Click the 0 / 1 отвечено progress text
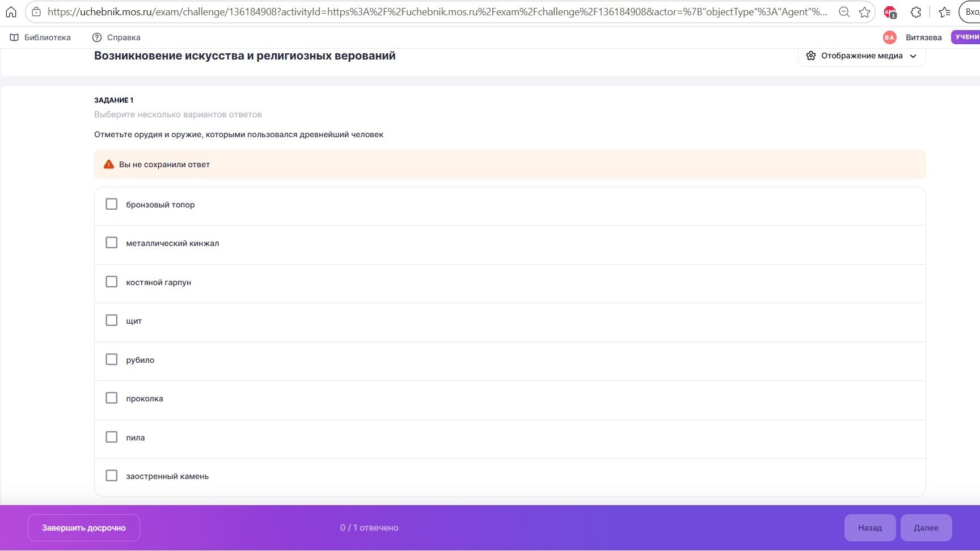This screenshot has height=551, width=980. [369, 528]
